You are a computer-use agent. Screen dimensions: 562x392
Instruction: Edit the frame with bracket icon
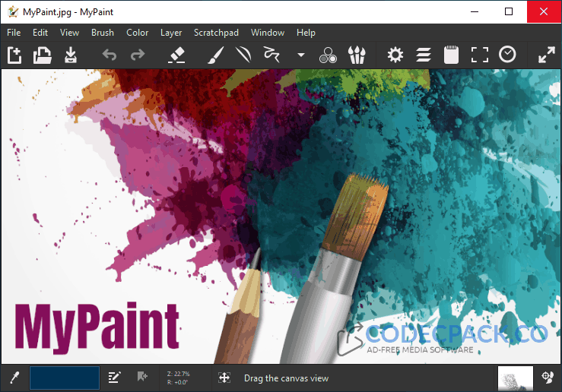(x=480, y=55)
